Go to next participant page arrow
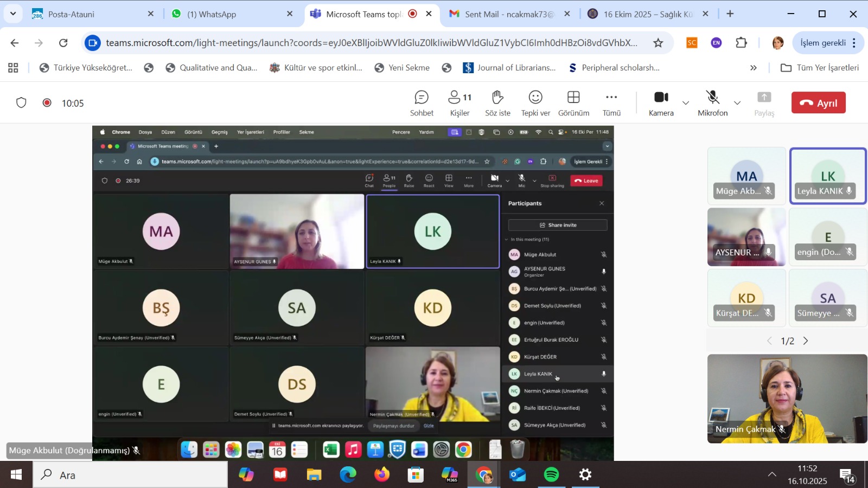The height and width of the screenshot is (488, 868). (x=806, y=341)
